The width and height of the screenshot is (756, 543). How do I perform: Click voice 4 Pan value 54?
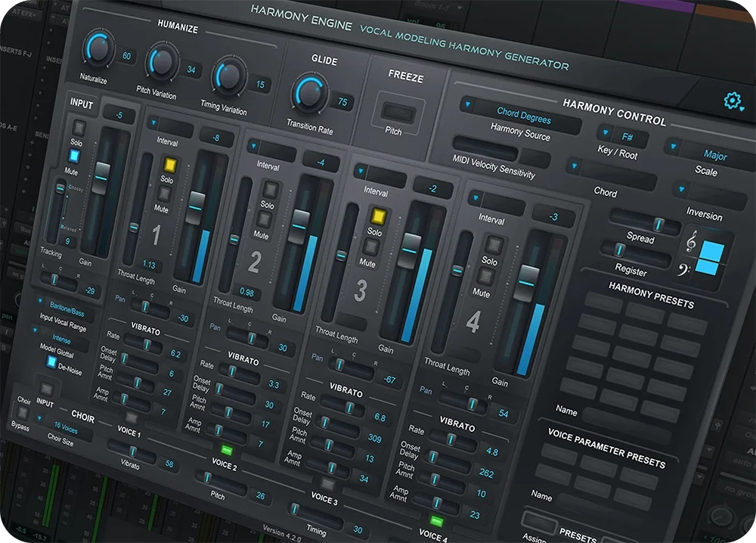point(503,413)
